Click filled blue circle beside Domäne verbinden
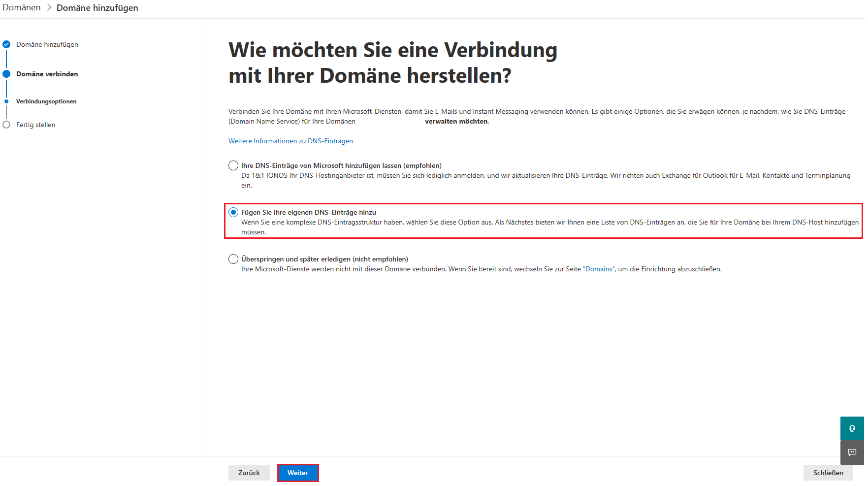Viewport: 868px width, 486px height. tap(6, 74)
